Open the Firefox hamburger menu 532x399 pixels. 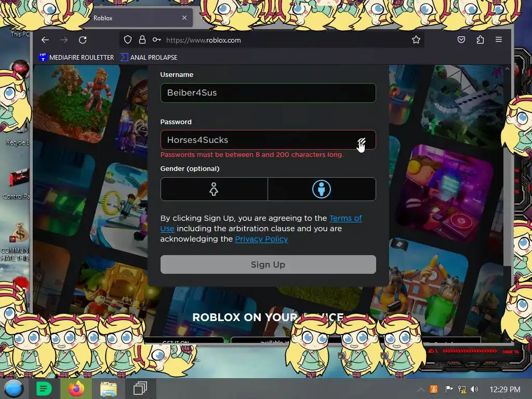pos(498,39)
